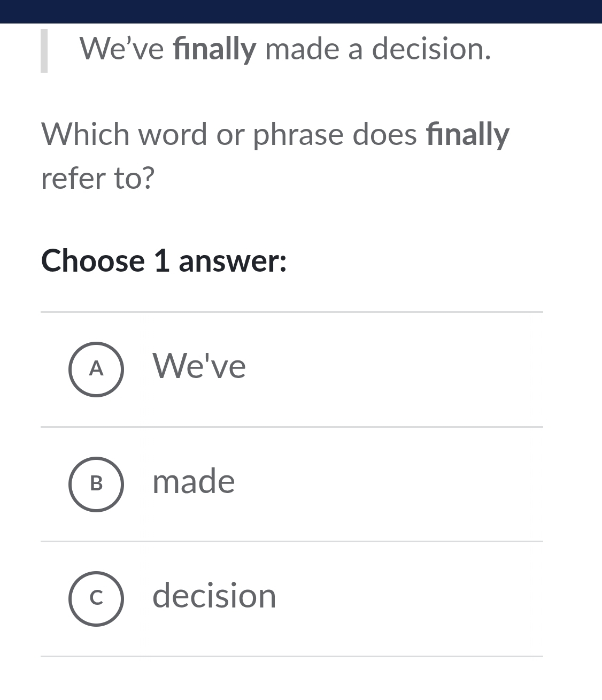The image size is (602, 700).
Task: Choose the "made" answer text
Action: [x=194, y=481]
